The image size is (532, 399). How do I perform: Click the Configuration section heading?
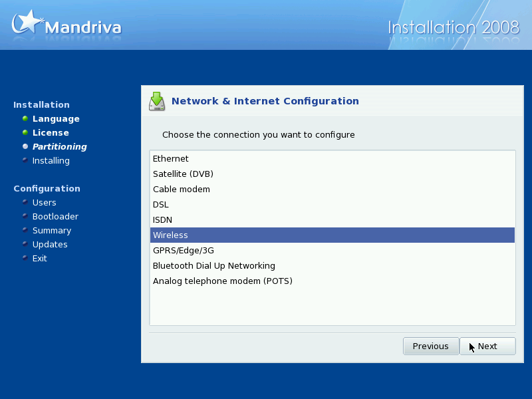[x=47, y=188]
